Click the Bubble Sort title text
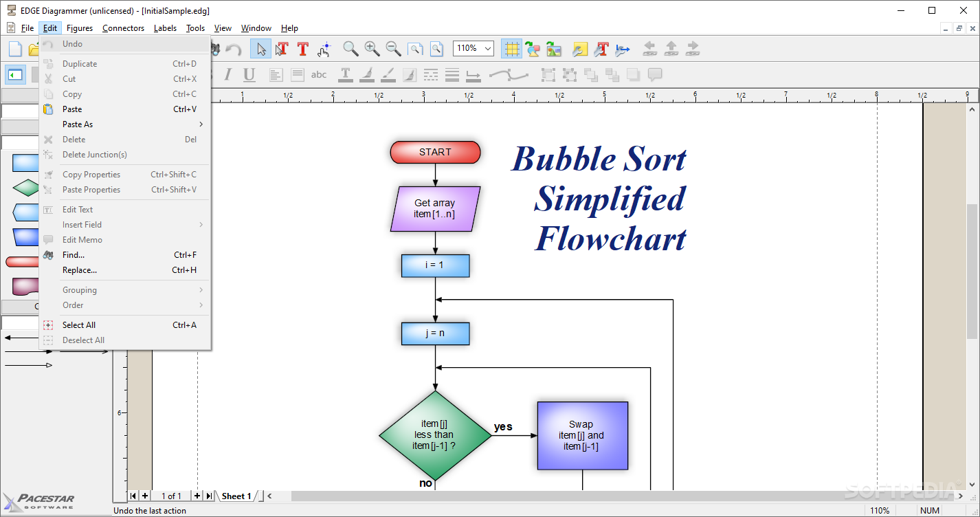Viewport: 980px width, 517px height. [x=599, y=199]
